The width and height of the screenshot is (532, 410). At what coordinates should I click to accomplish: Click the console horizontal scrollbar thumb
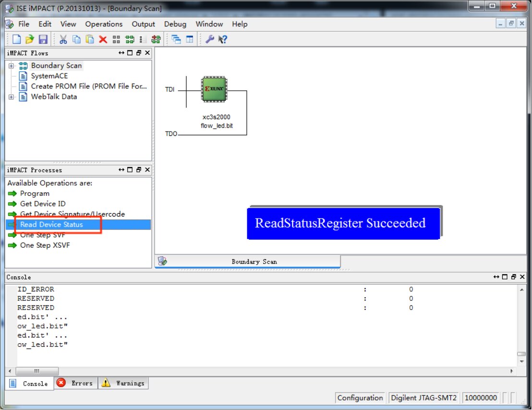37,371
